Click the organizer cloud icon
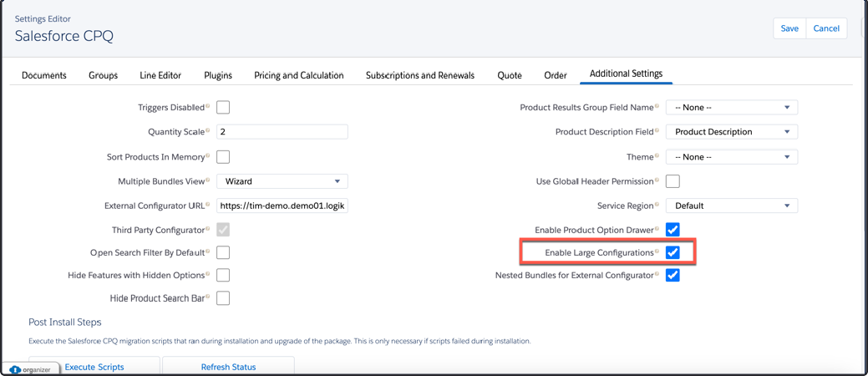Screen dimensions: 868x376 [x=14, y=369]
